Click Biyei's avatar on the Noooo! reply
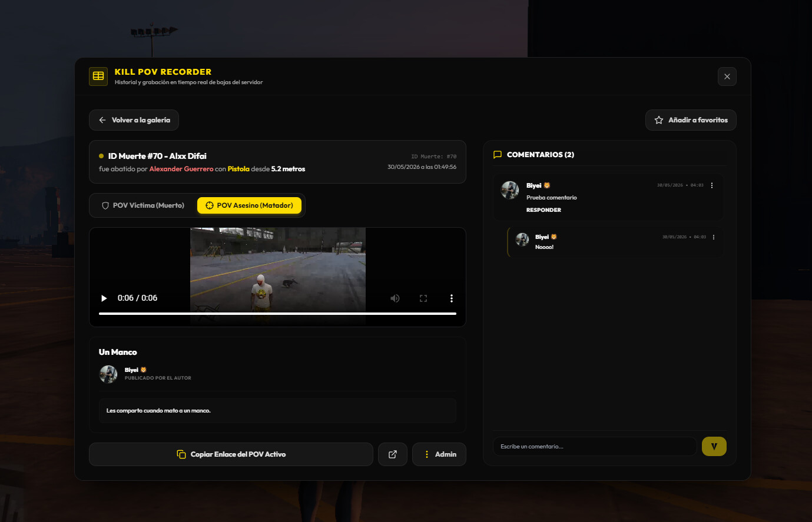 (522, 239)
